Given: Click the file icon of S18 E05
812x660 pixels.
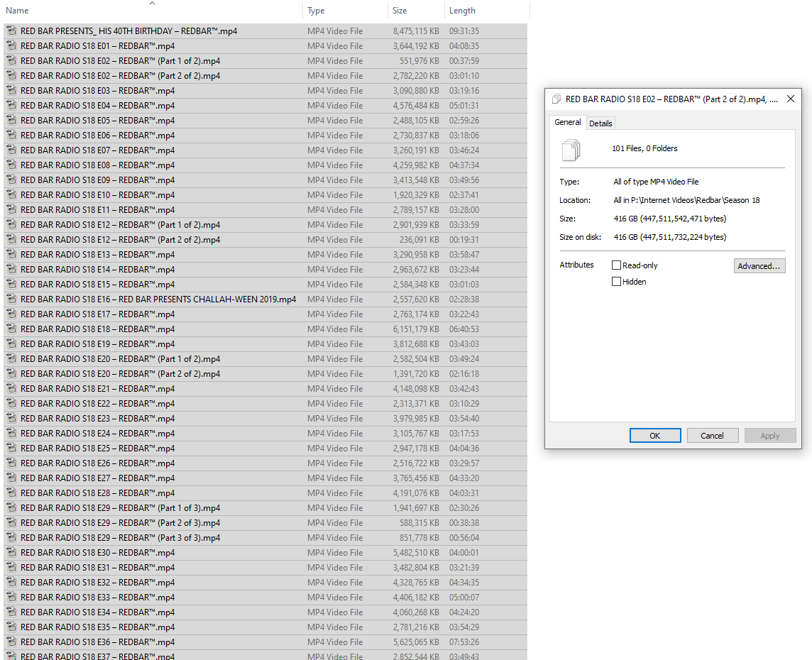Looking at the screenshot, I should click(x=11, y=121).
